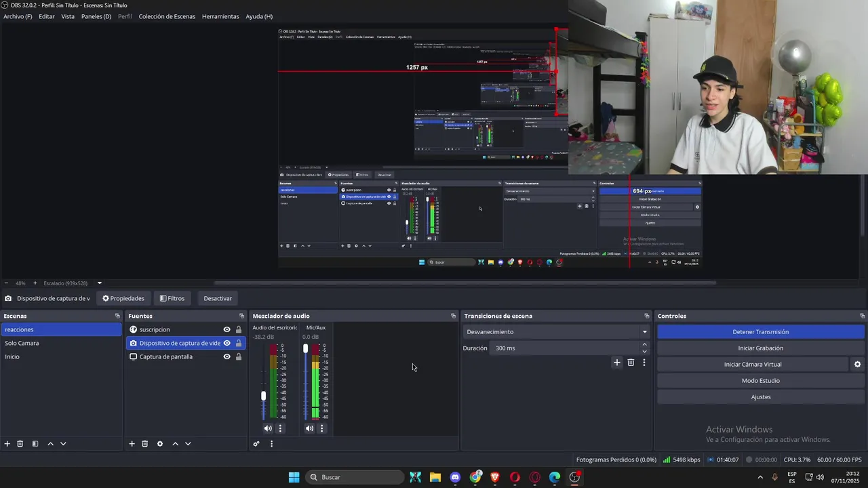The width and height of the screenshot is (868, 488).
Task: Remove transition with trash icon
Action: coord(631,363)
